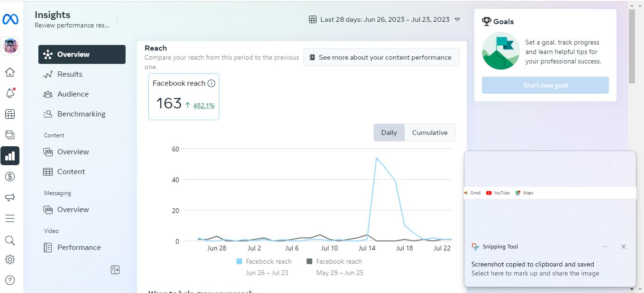
Task: Open the Search magnifier icon
Action: [x=10, y=240]
